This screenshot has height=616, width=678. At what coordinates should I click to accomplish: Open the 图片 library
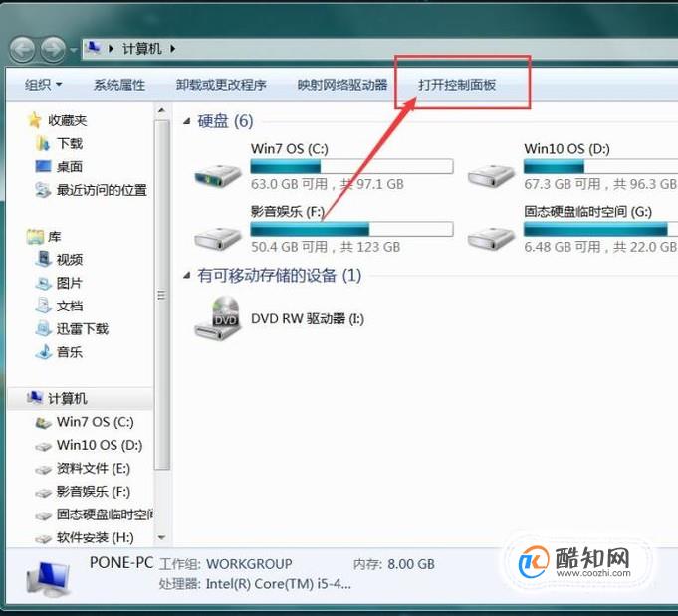click(x=69, y=284)
